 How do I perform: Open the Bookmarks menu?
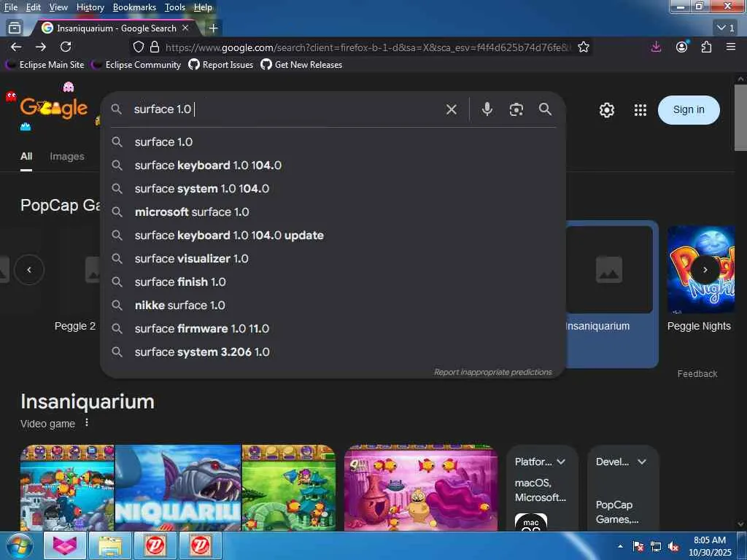(x=134, y=7)
